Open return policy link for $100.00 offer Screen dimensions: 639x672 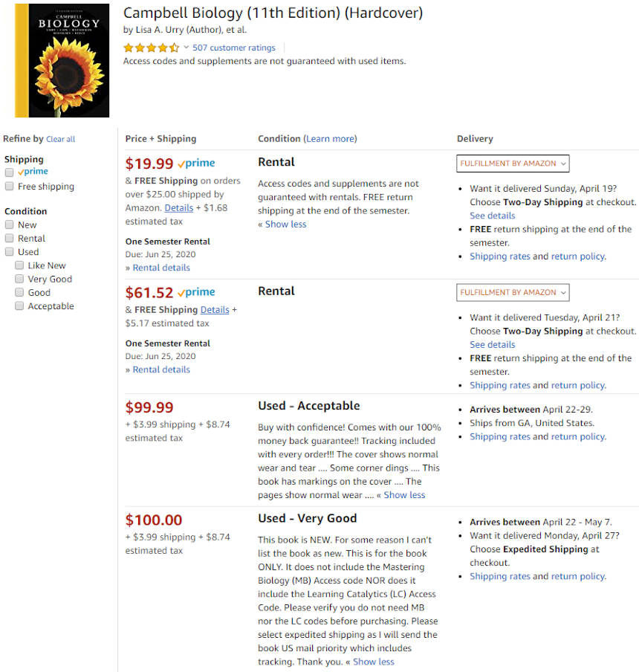(577, 576)
